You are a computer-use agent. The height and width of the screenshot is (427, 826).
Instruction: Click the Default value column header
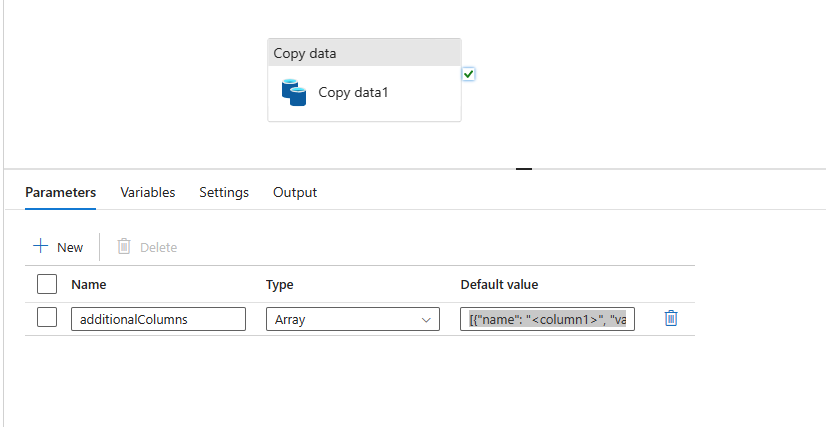499,285
